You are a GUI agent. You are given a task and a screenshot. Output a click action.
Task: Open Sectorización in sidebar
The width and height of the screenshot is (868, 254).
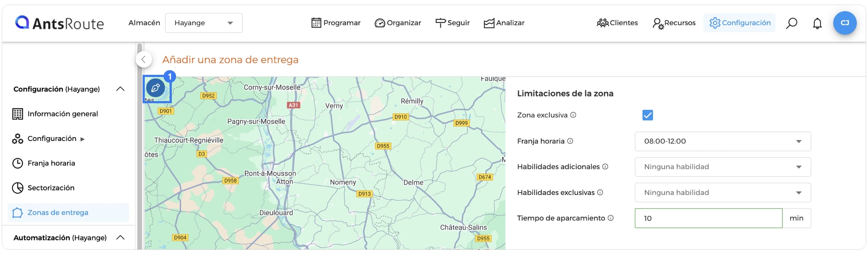(43, 188)
